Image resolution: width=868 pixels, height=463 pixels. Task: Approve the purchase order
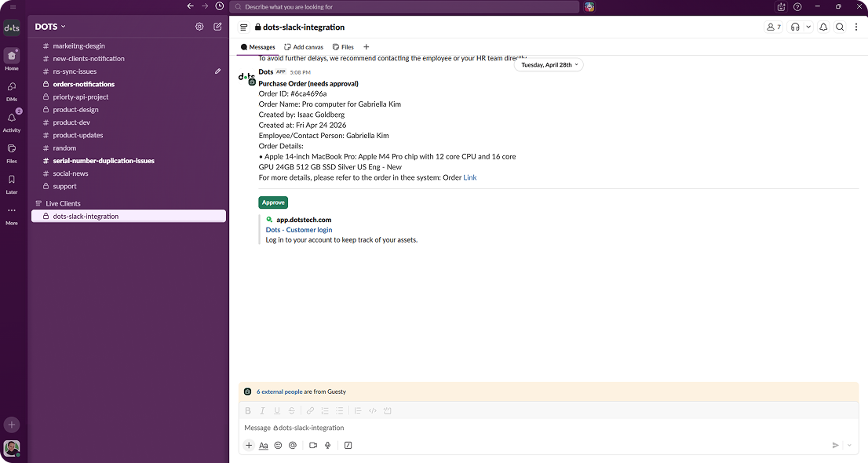pyautogui.click(x=273, y=202)
